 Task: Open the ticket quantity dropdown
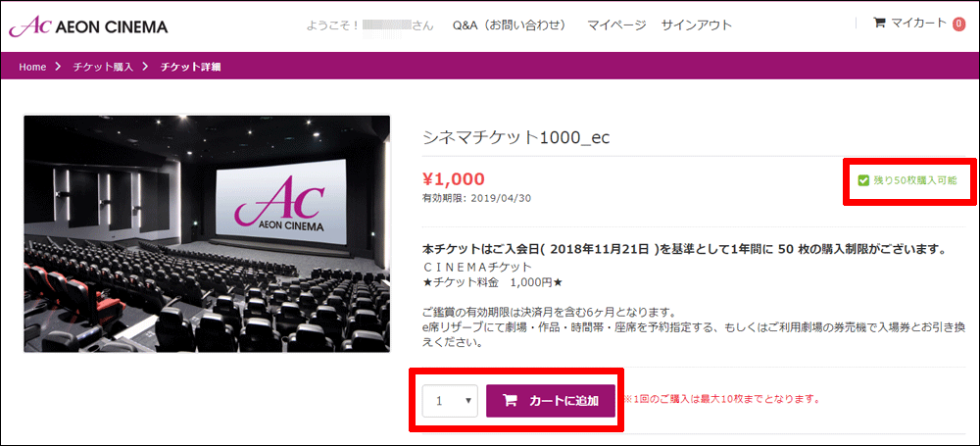450,401
